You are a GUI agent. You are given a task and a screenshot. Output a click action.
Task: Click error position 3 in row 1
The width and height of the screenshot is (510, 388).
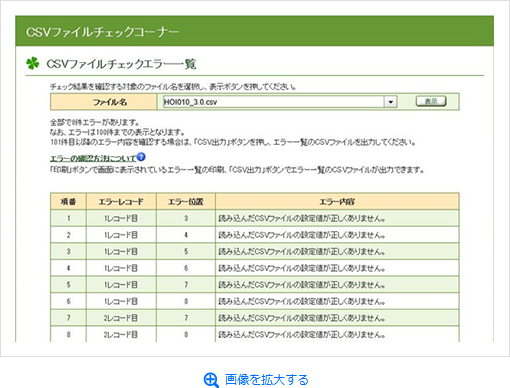[x=186, y=218]
